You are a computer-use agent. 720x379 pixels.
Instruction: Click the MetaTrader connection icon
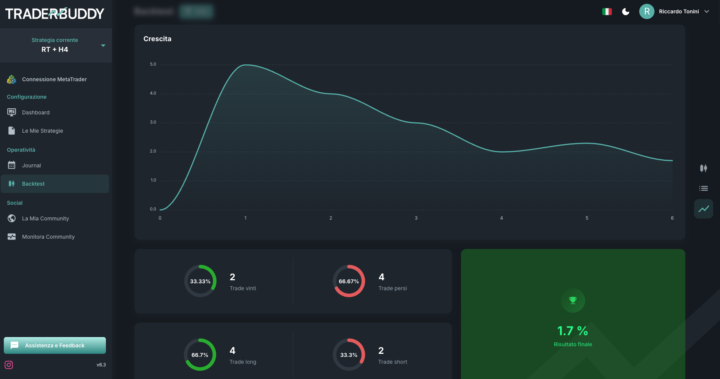(11, 79)
